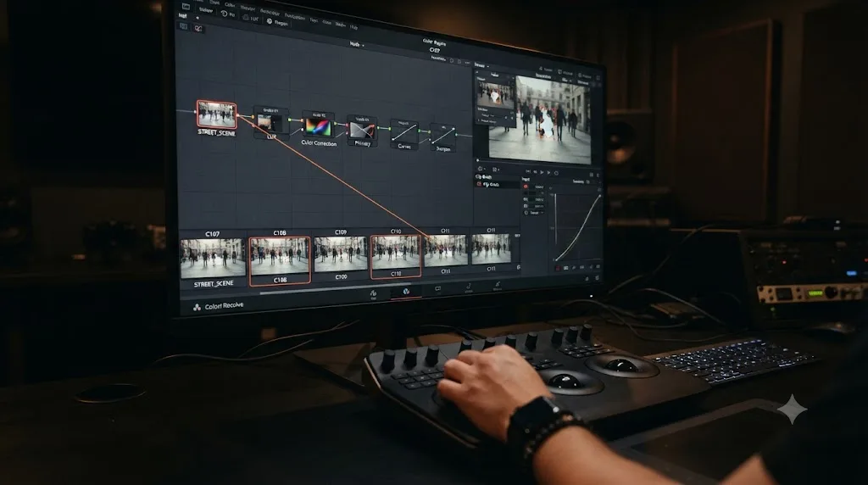Viewport: 868px width, 485px height.
Task: Open the page tab icon left of Color
Action: pos(373,294)
